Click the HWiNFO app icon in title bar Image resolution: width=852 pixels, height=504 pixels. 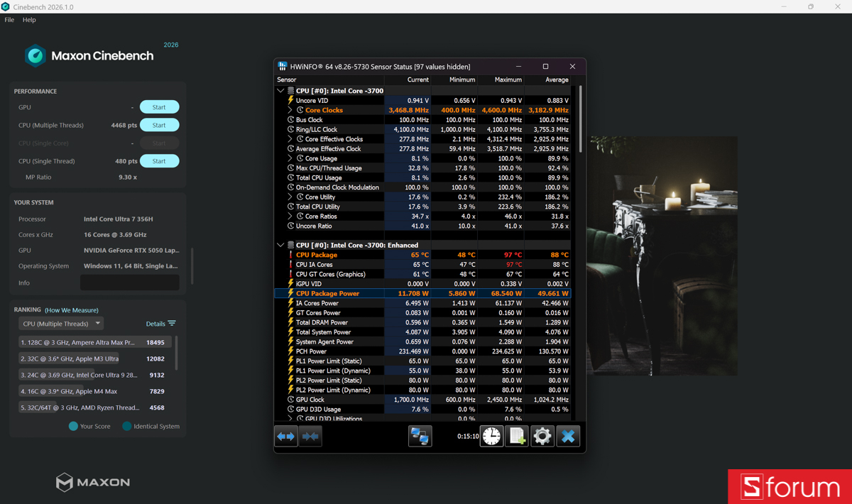(x=283, y=66)
